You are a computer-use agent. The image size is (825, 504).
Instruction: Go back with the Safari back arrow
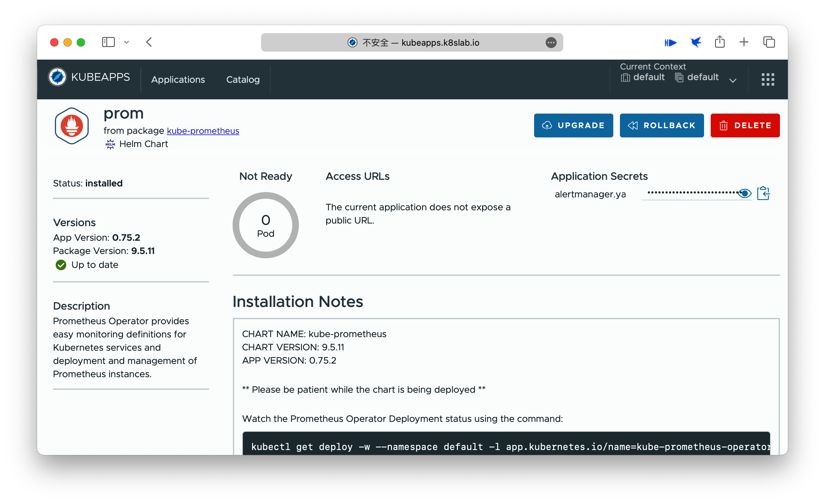click(149, 42)
